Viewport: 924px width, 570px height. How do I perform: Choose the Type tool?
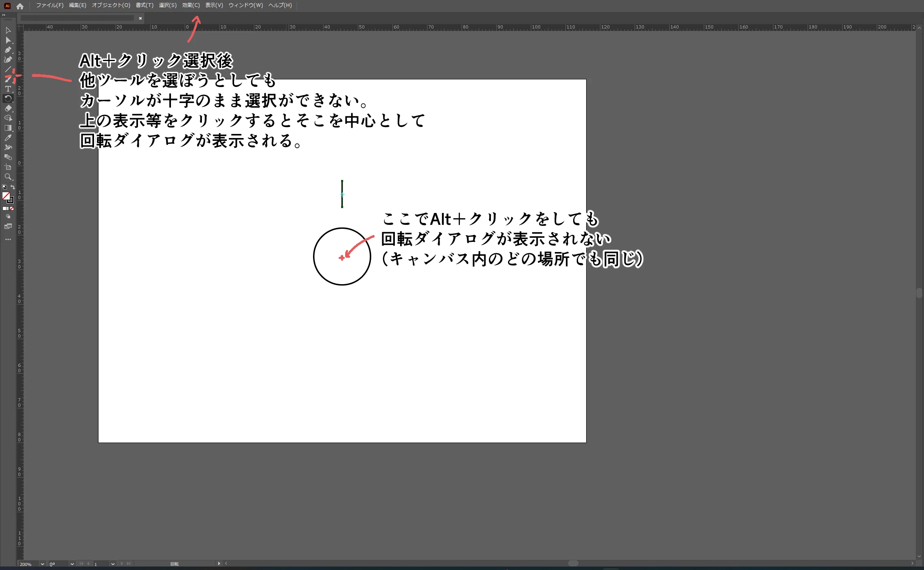pos(8,89)
